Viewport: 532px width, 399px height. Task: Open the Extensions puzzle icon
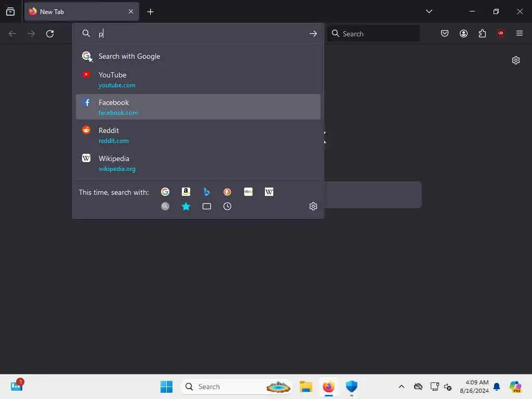click(x=482, y=33)
